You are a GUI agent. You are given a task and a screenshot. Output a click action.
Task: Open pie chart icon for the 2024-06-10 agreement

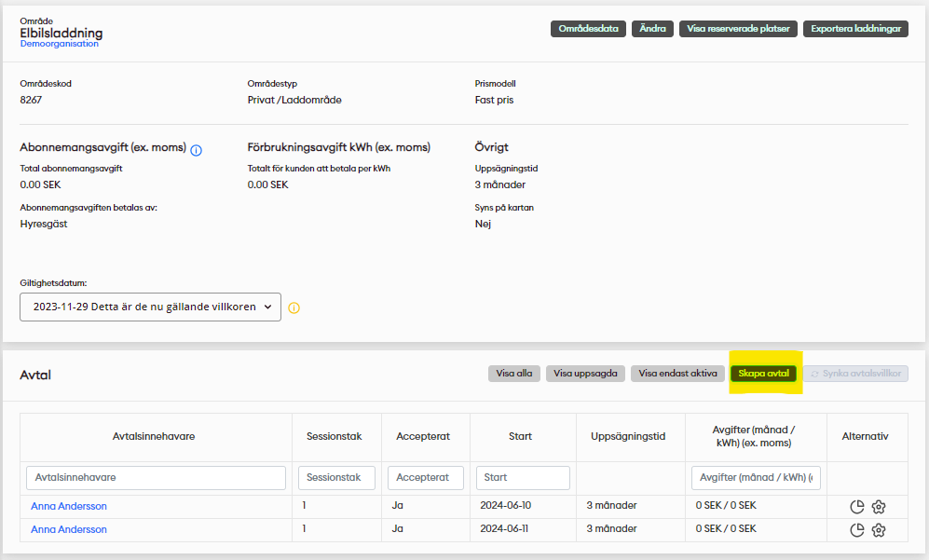coord(857,507)
